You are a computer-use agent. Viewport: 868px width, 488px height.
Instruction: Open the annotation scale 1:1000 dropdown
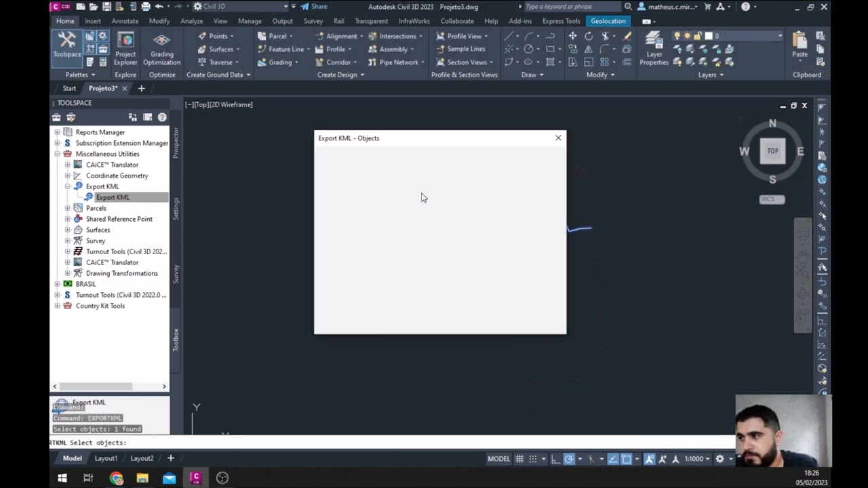(x=698, y=459)
